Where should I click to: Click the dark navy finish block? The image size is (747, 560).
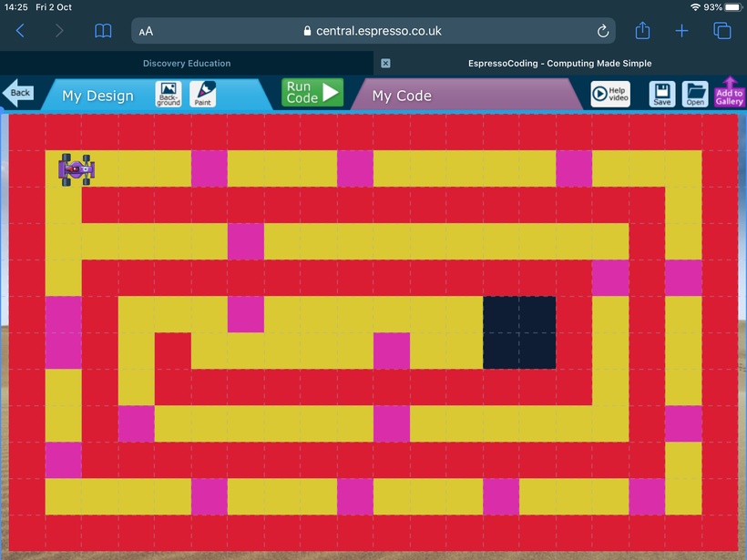point(519,332)
